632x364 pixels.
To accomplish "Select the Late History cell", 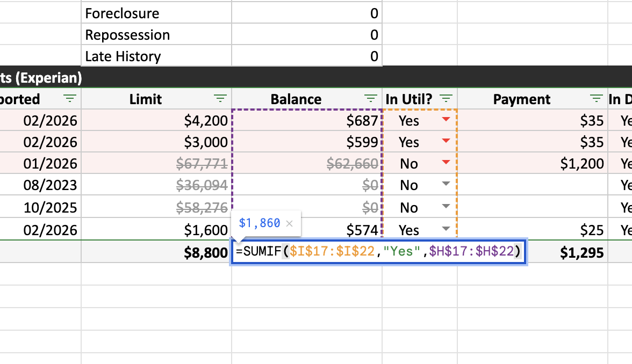I will tap(156, 56).
